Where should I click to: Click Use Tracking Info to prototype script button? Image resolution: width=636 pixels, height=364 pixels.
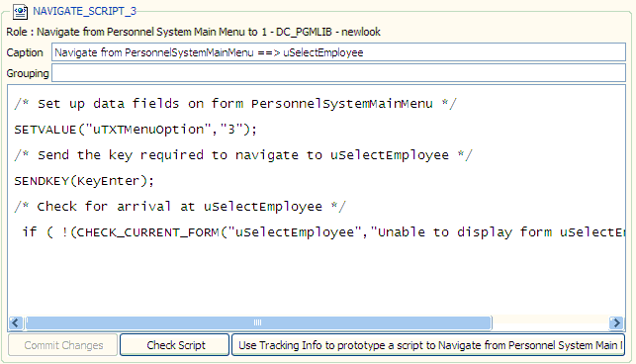(x=428, y=345)
